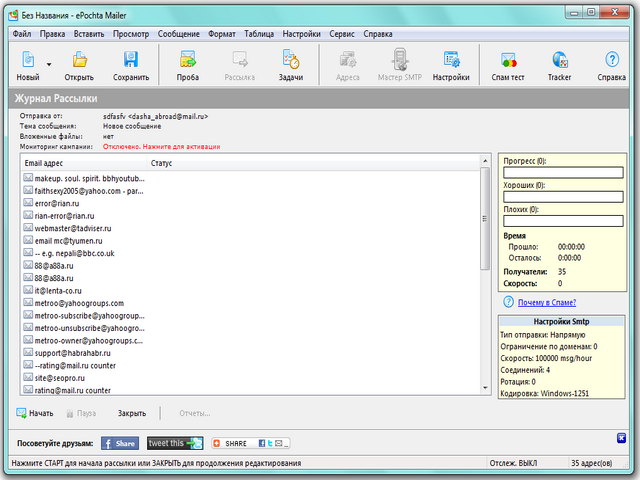640x480 pixels.
Task: Maximize the ePochta Mailer window
Action: coord(591,13)
